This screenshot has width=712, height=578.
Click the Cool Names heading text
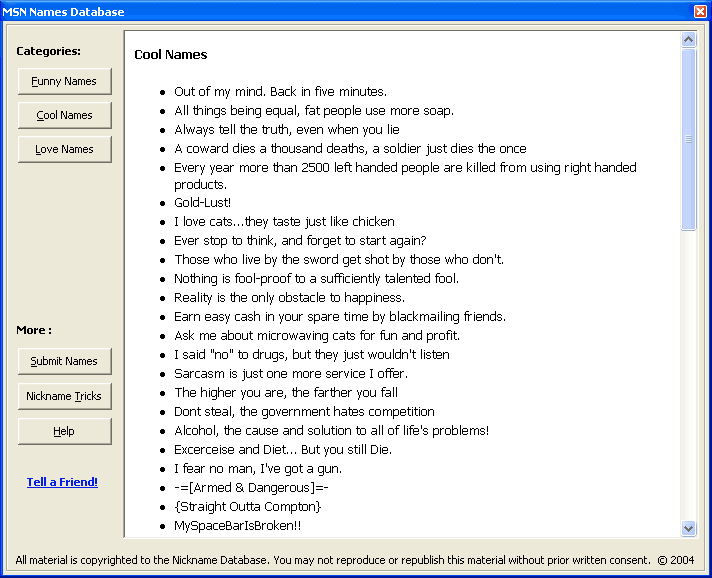click(171, 55)
